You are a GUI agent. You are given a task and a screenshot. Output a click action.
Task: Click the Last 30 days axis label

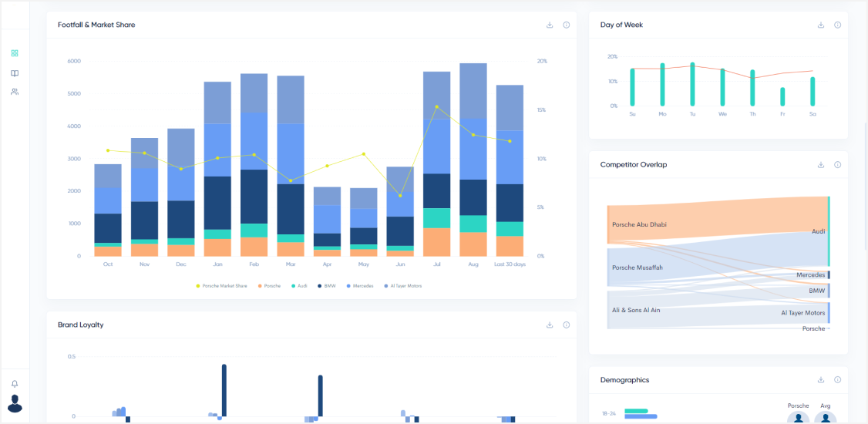[510, 264]
